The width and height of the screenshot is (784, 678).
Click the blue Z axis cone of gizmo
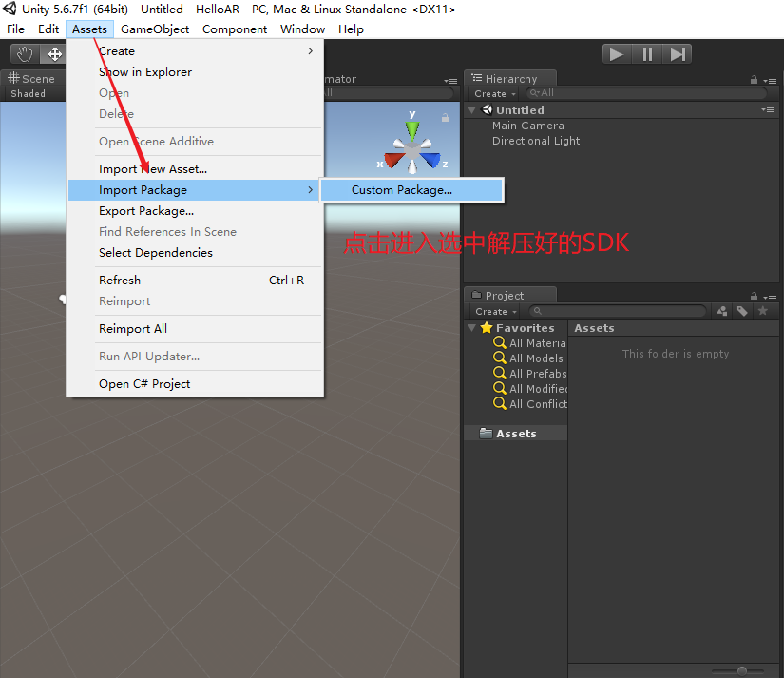point(430,160)
